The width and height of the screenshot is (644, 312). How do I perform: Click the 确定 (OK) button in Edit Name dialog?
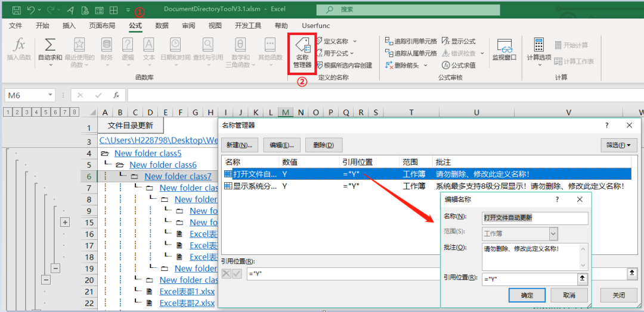click(x=527, y=295)
